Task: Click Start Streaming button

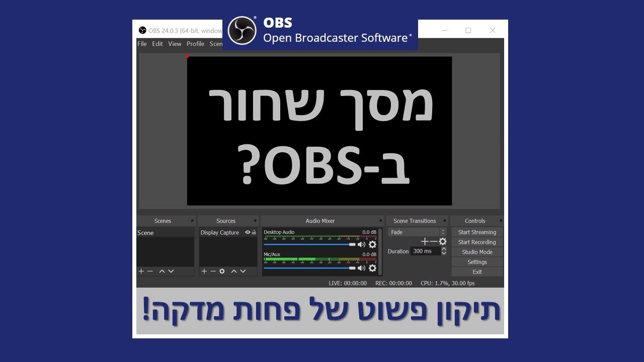Action: click(x=477, y=232)
